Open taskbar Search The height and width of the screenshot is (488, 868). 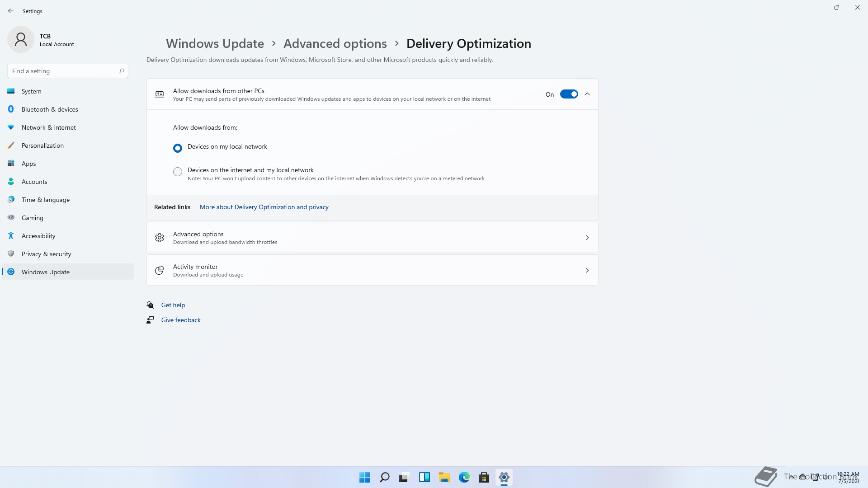(x=385, y=477)
